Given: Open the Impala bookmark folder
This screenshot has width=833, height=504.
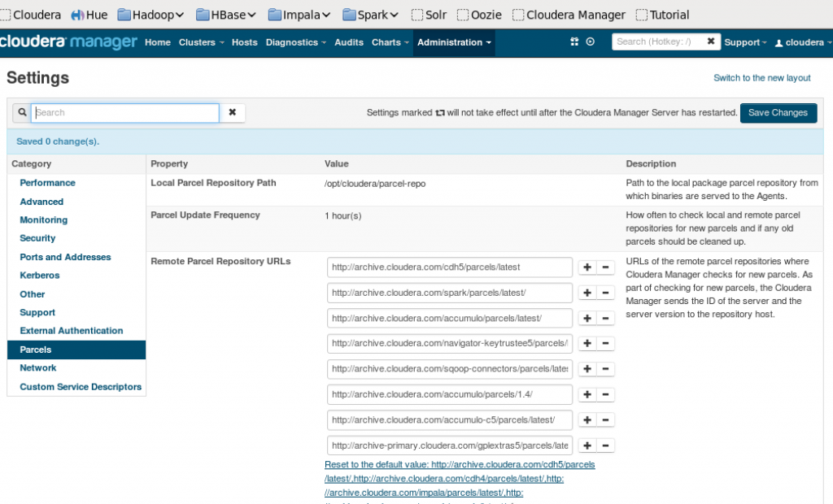Looking at the screenshot, I should 299,15.
